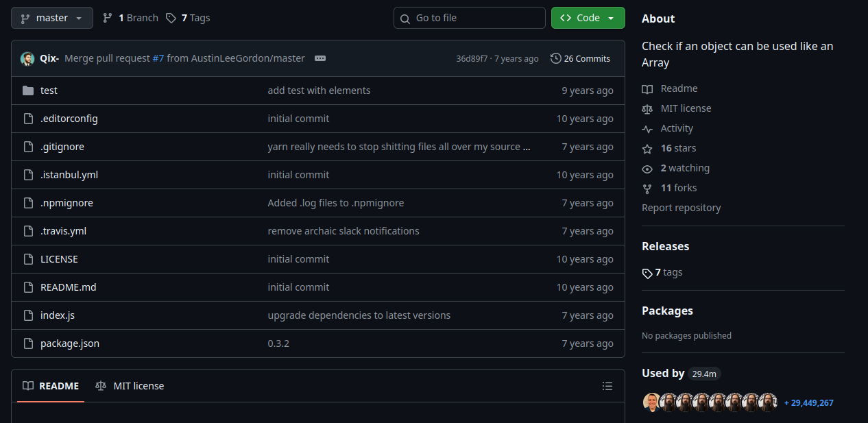Image resolution: width=868 pixels, height=423 pixels.
Task: Click the MIT license scale icon in About
Action: (x=647, y=109)
